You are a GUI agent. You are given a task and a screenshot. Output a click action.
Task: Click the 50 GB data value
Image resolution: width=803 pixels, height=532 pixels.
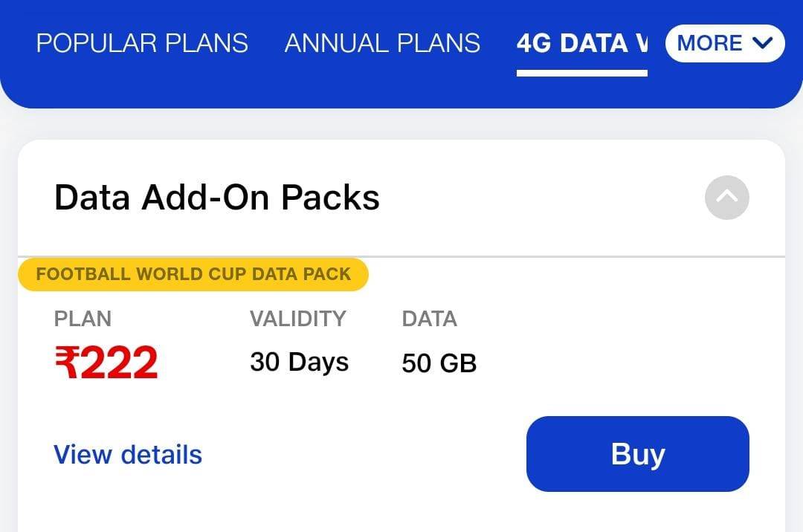(x=439, y=363)
